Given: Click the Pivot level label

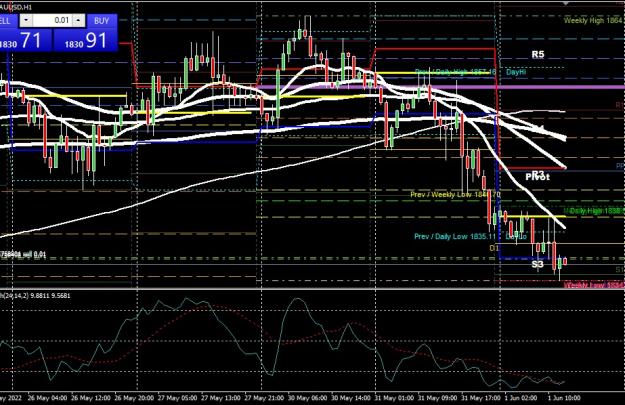Looking at the screenshot, I should pos(537,177).
